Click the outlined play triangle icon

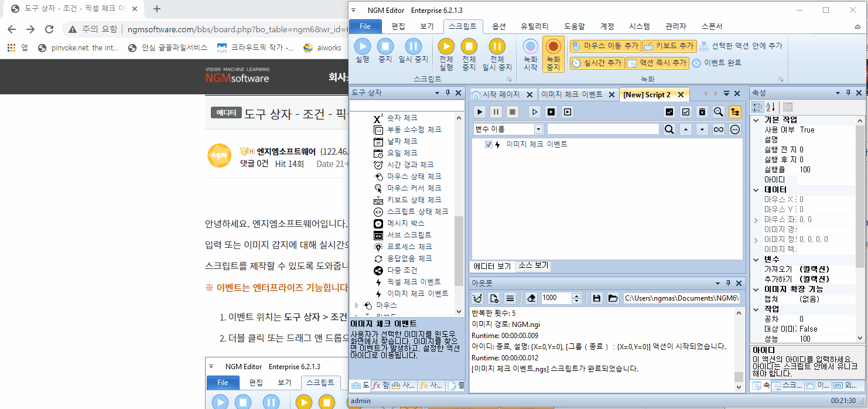534,111
